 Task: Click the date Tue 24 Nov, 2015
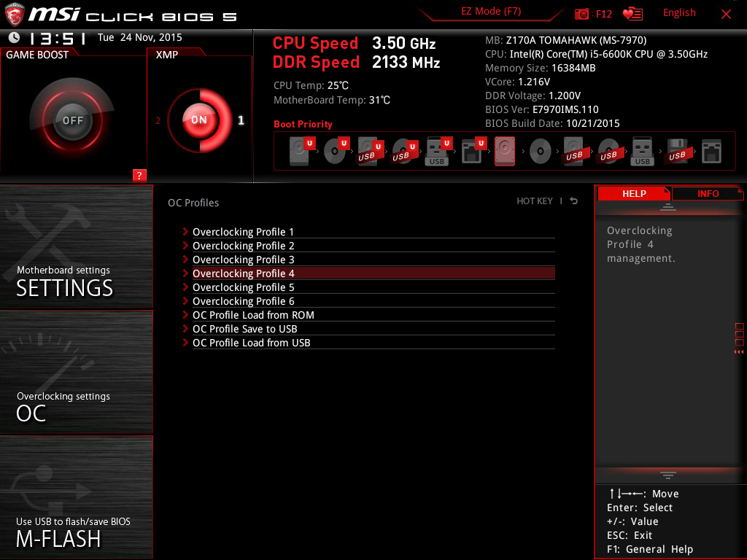[139, 37]
